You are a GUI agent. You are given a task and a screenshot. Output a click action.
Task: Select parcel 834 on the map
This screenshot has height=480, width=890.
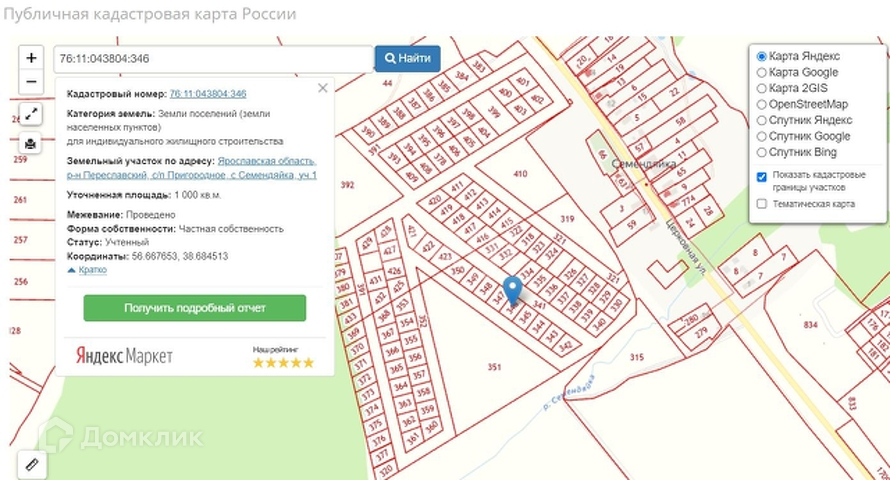(x=810, y=325)
